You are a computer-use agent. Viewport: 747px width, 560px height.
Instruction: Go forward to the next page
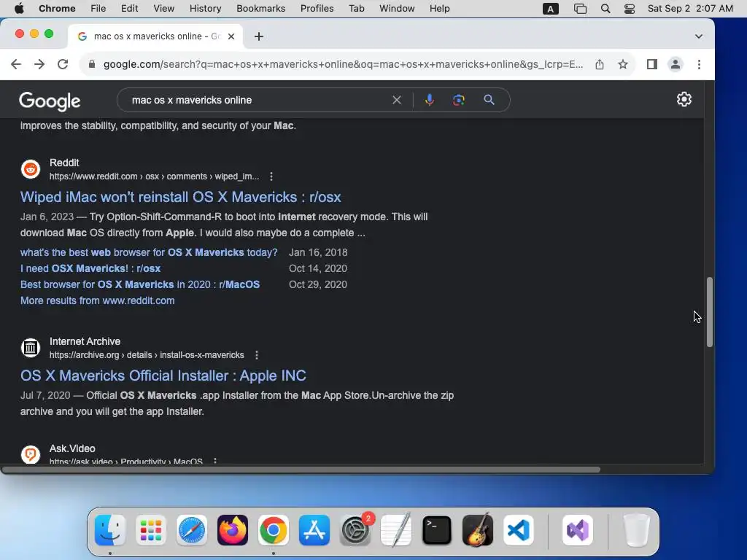pos(39,64)
